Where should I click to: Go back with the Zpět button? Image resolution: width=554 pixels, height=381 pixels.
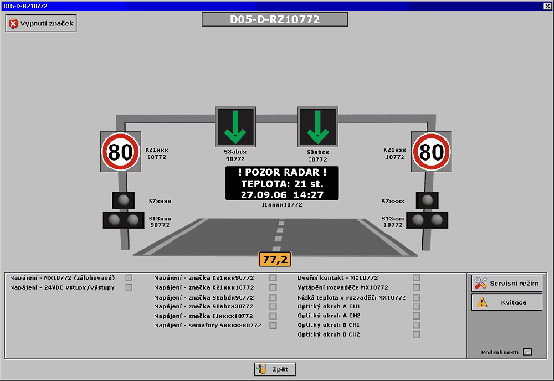275,369
